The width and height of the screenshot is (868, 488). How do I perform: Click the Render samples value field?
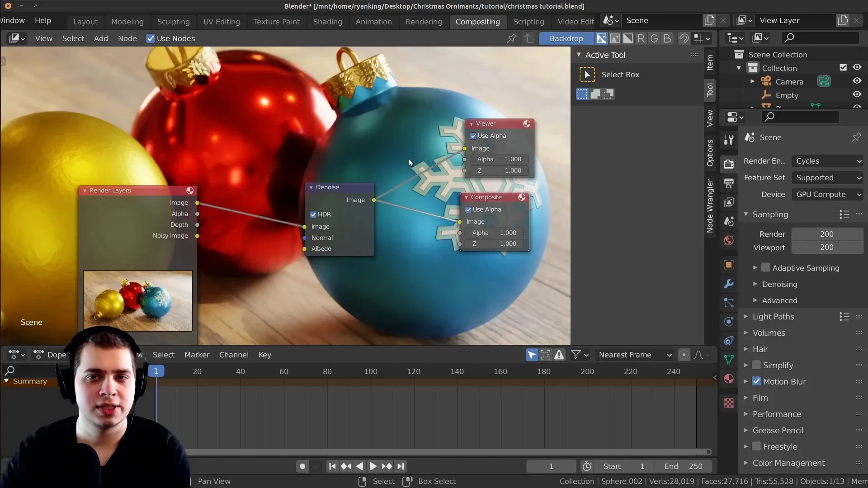pyautogui.click(x=826, y=234)
